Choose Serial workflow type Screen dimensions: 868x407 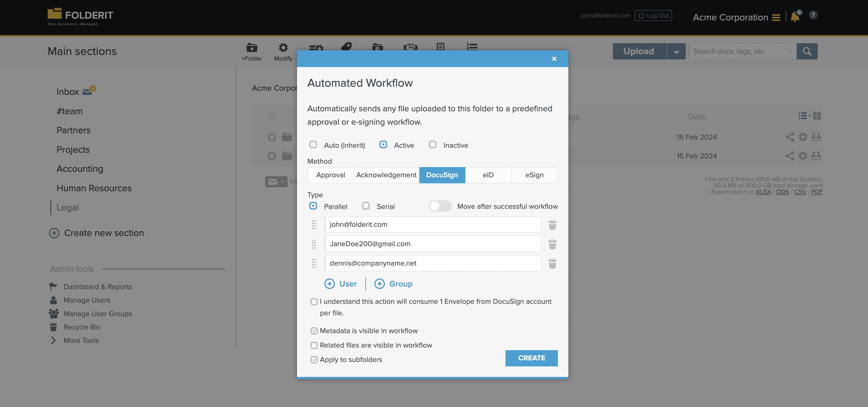[366, 206]
